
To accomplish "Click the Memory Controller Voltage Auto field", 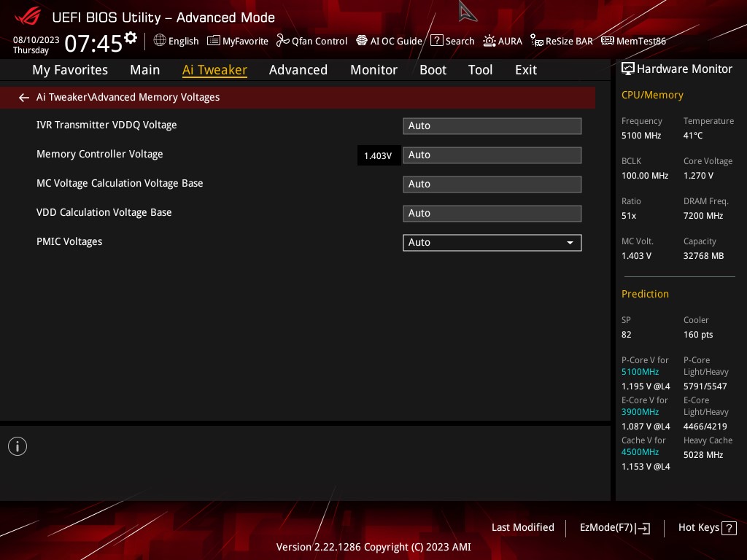I will 492,155.
